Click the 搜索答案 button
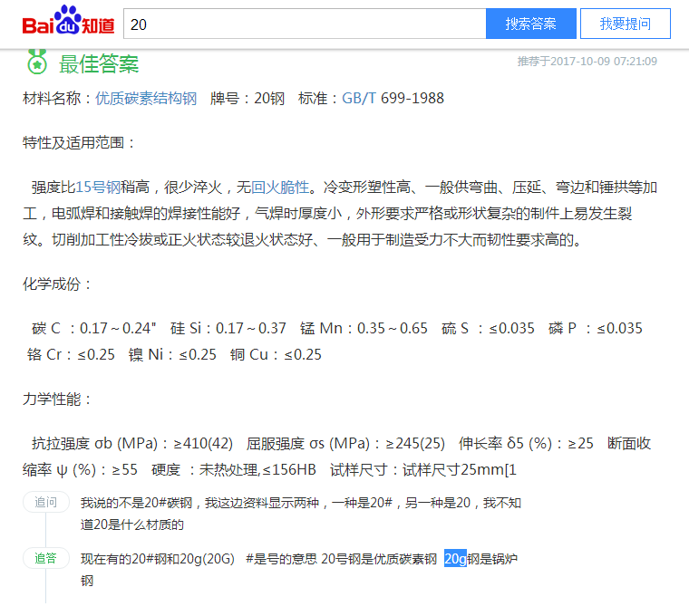This screenshot has height=616, width=689. [x=531, y=24]
